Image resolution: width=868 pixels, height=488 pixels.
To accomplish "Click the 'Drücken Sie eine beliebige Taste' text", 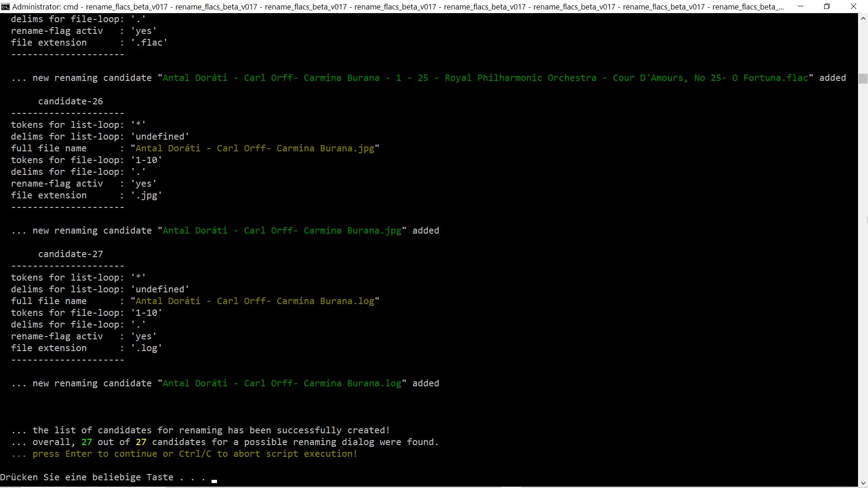I will (x=87, y=477).
